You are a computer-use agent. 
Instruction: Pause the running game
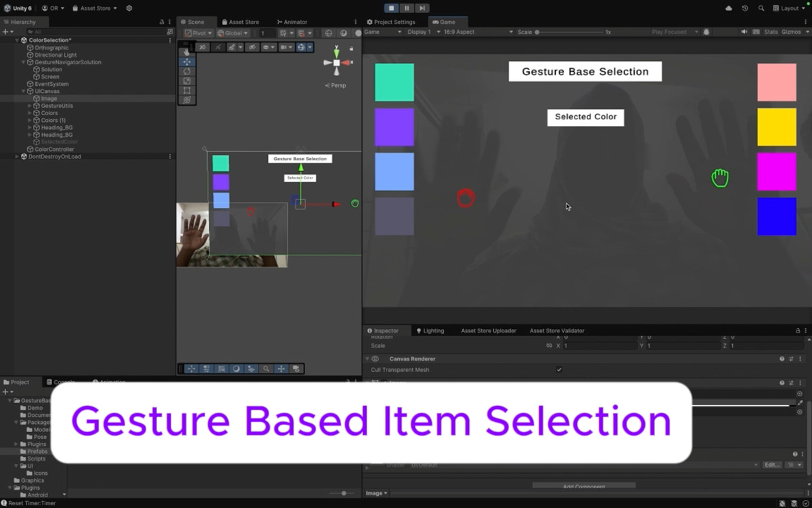pos(407,8)
